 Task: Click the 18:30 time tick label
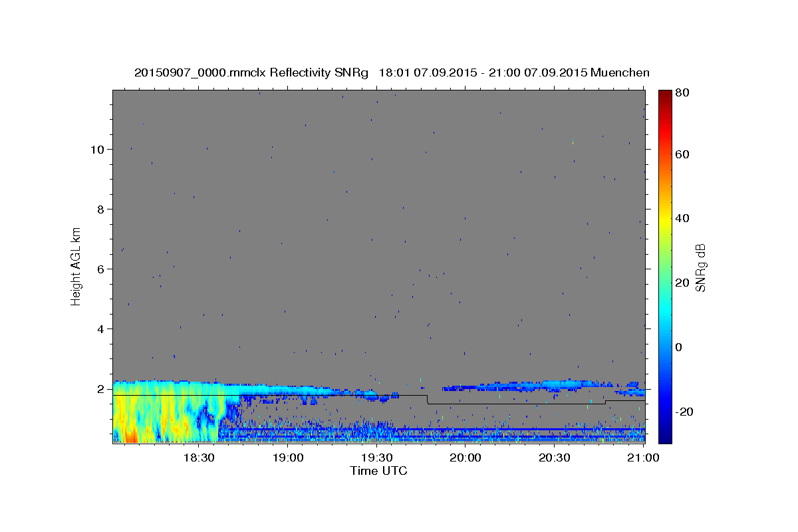point(198,458)
